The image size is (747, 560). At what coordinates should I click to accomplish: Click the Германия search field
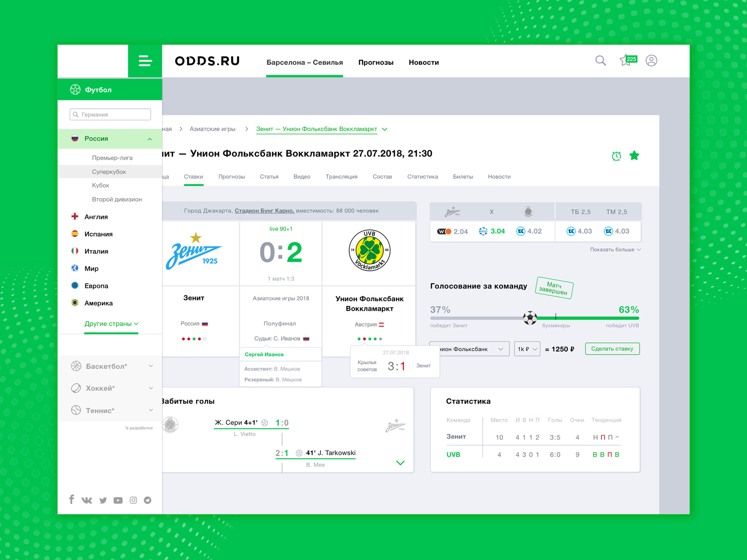coord(110,114)
